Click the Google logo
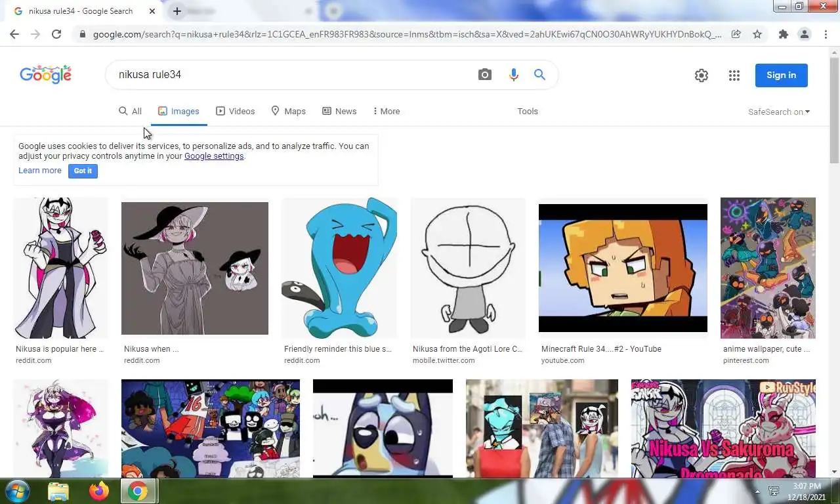This screenshot has width=840, height=504. (45, 74)
